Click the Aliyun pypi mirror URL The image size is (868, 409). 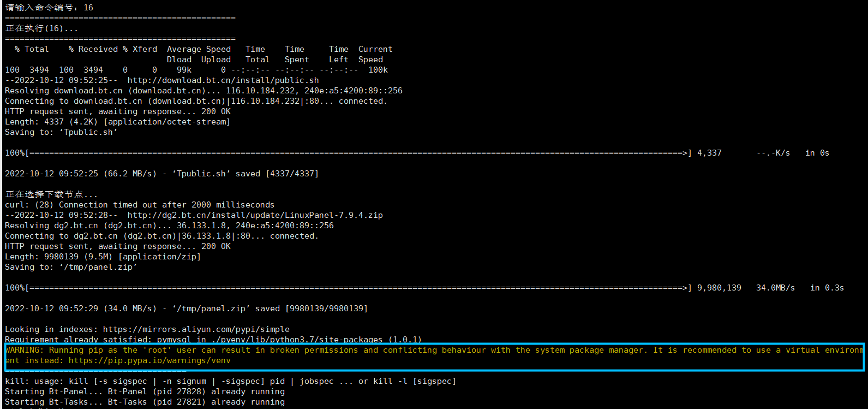[196, 329]
